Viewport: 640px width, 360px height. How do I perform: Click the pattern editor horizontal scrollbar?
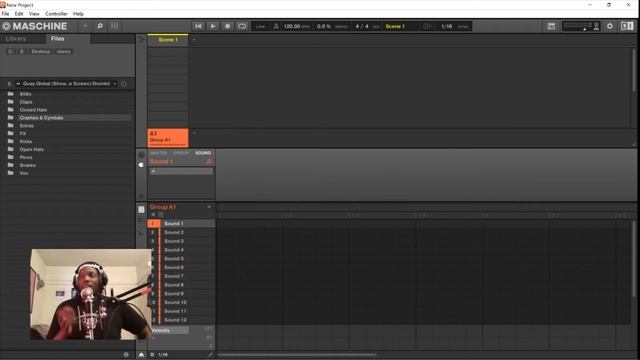coord(298,355)
